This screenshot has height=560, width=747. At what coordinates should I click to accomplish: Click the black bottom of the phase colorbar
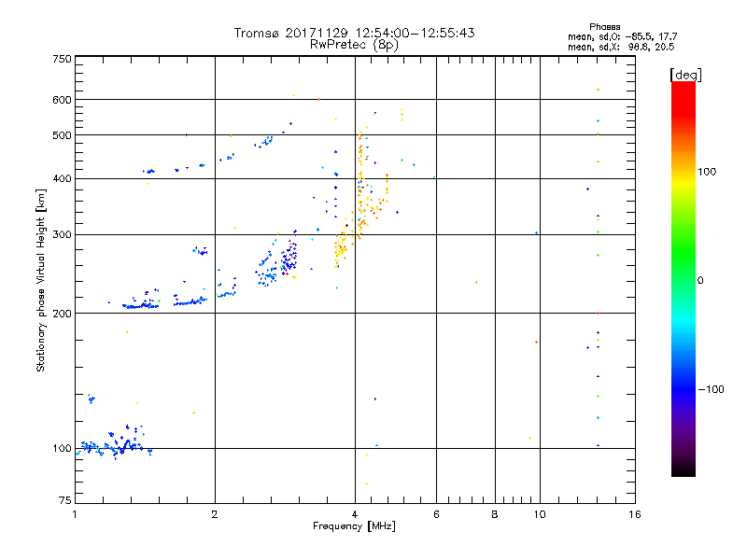point(684,469)
